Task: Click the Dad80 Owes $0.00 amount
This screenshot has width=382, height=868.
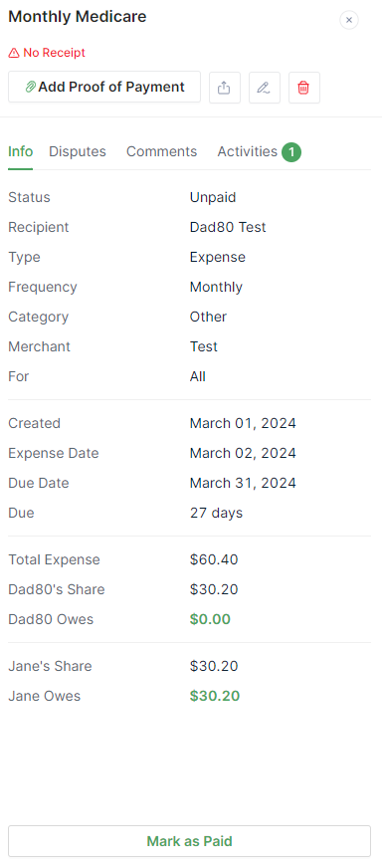Action: tap(210, 619)
